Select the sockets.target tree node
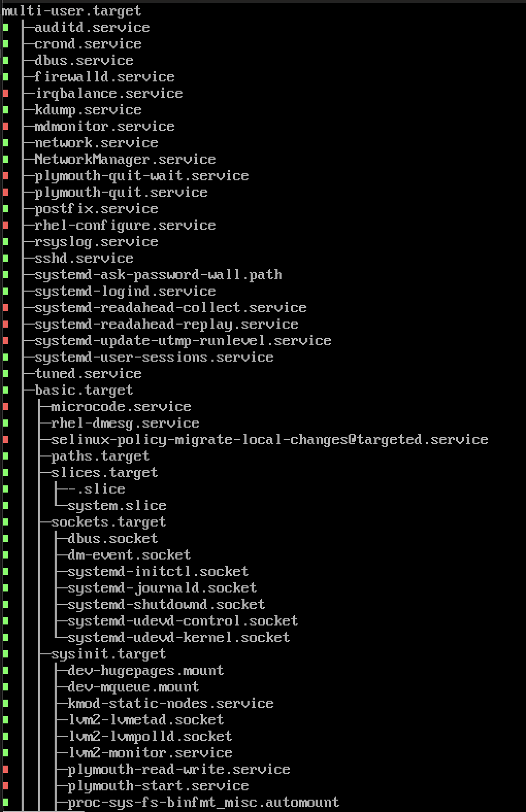 [108, 522]
